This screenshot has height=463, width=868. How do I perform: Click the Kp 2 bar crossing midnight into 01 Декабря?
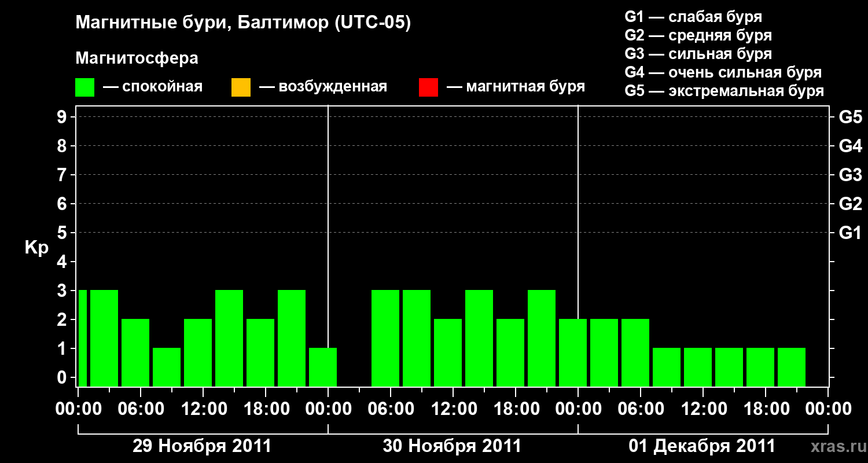pyautogui.click(x=573, y=352)
